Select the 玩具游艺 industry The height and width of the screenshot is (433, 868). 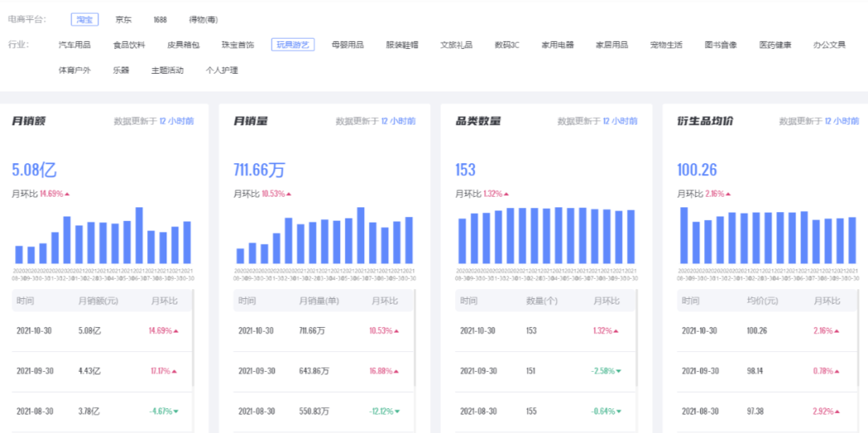pyautogui.click(x=293, y=45)
